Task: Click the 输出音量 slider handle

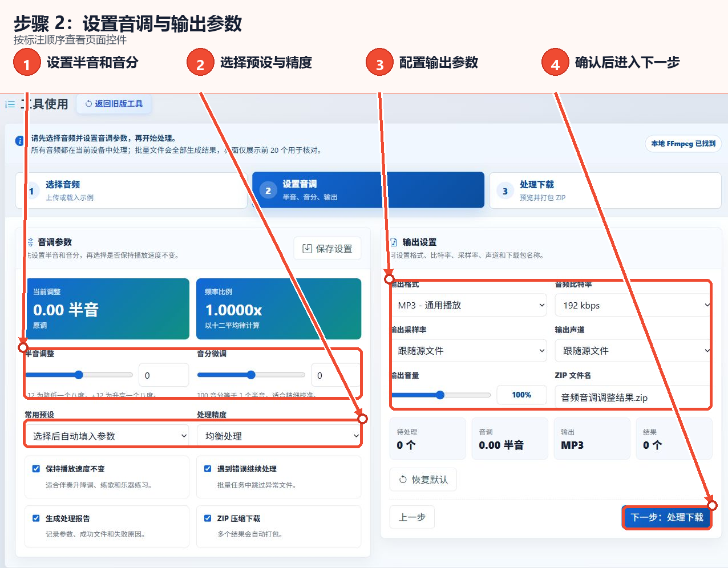Action: pos(440,395)
